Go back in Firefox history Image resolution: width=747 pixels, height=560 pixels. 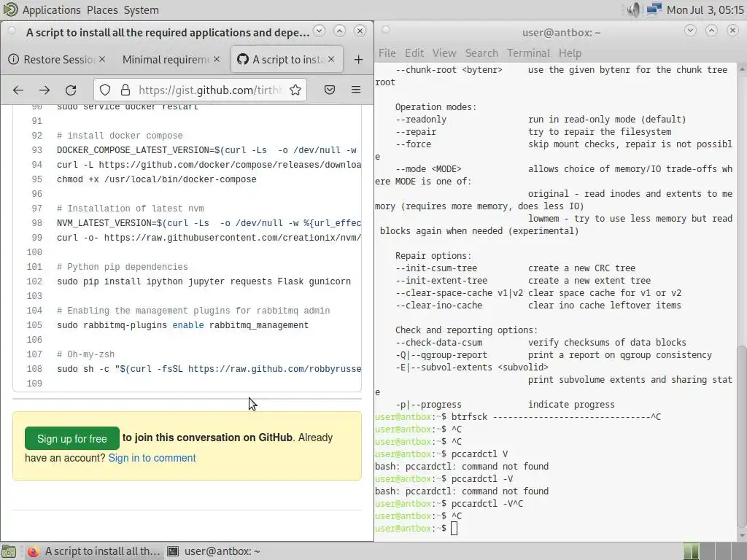tap(18, 90)
